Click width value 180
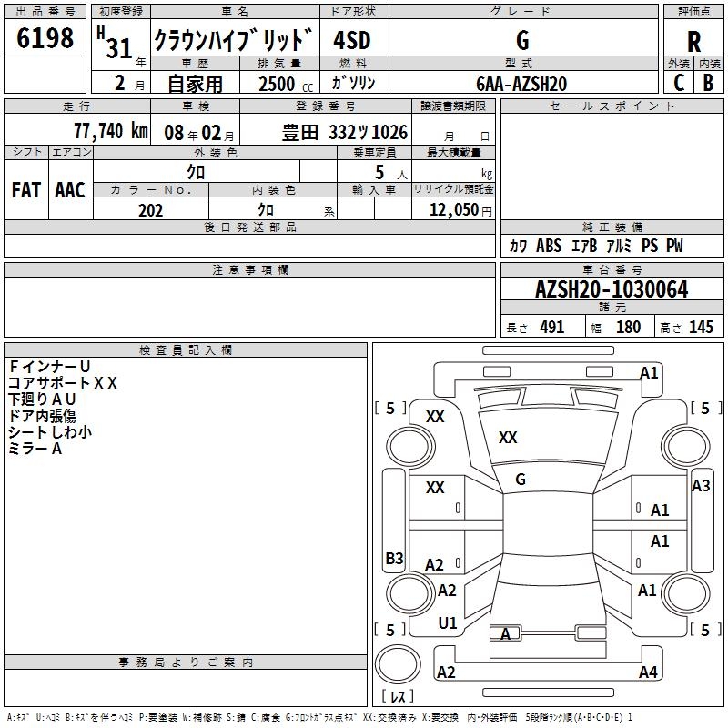 pyautogui.click(x=628, y=327)
